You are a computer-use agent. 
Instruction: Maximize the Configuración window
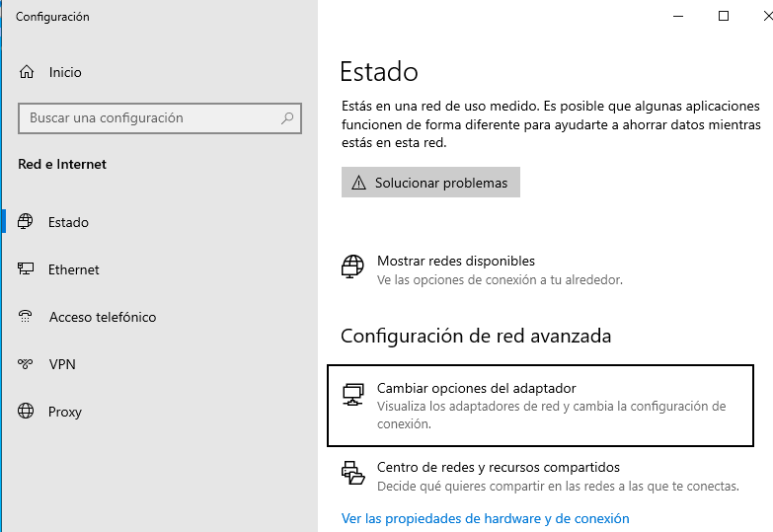[x=724, y=16]
